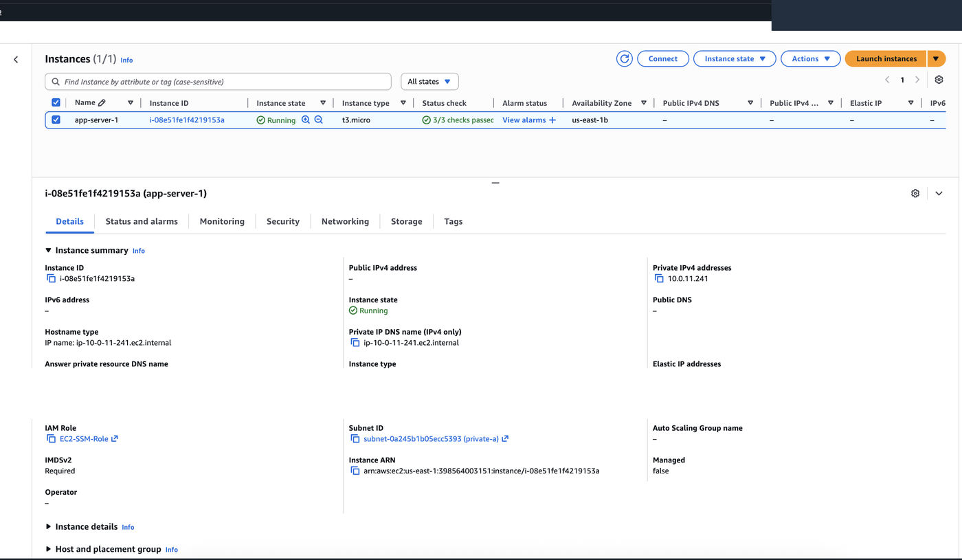
Task: Copy private IP DNS name
Action: [x=355, y=342]
